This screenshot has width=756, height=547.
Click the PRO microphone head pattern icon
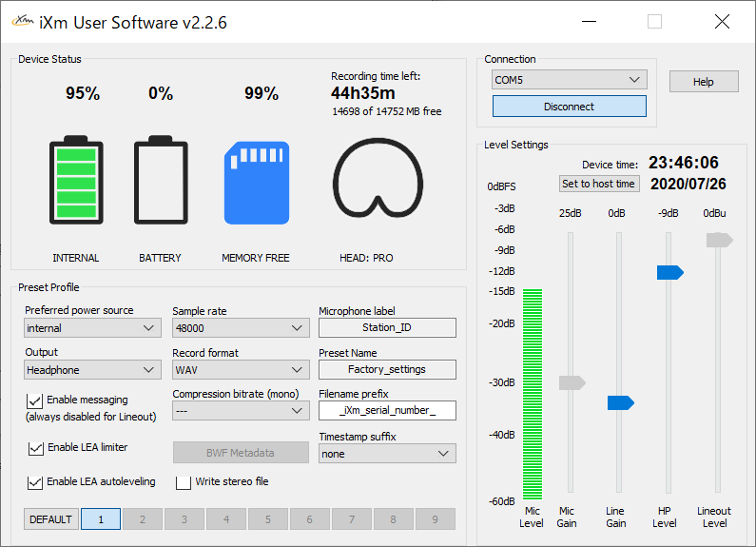(x=378, y=178)
